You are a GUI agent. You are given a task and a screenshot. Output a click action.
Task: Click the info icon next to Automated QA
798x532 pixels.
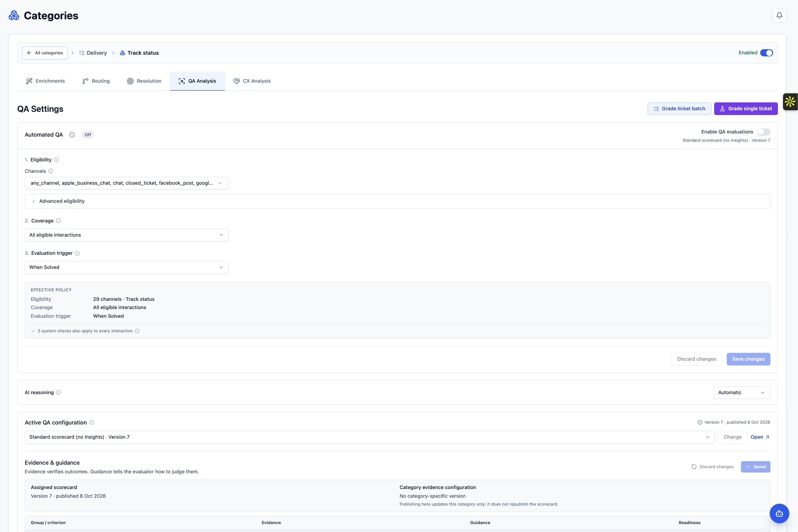point(72,135)
